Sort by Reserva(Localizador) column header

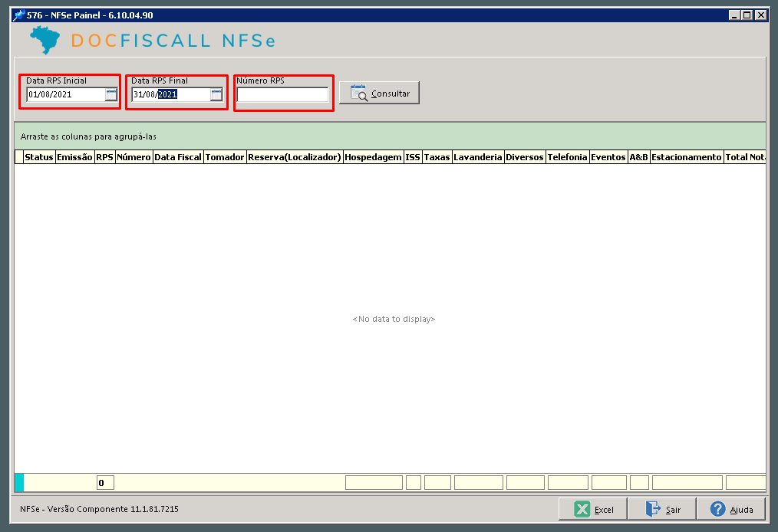tap(295, 157)
